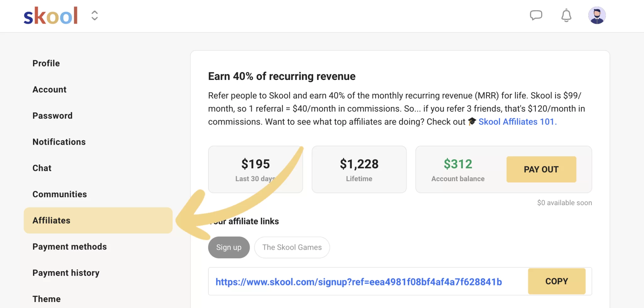
Task: Click the Skool logo
Action: point(51,16)
